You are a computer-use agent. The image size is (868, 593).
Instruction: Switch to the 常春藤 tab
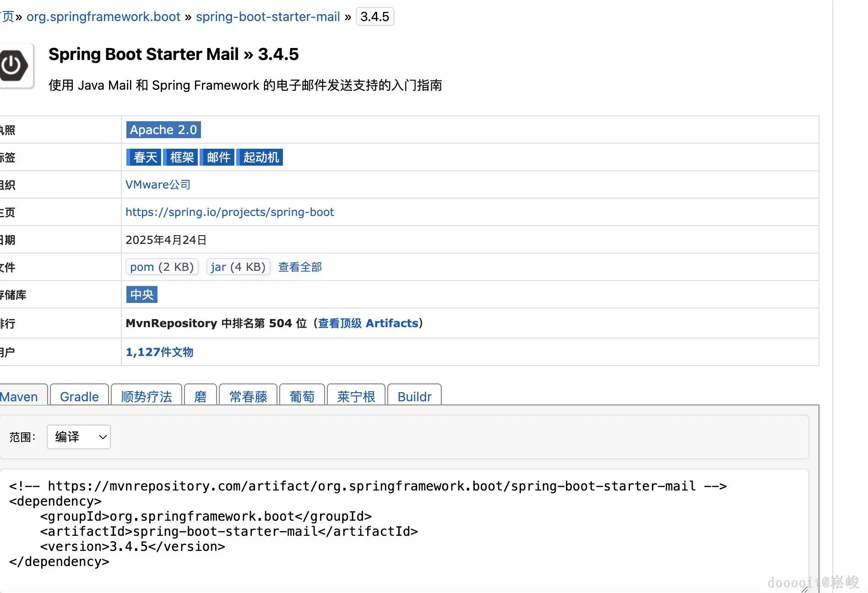(248, 396)
